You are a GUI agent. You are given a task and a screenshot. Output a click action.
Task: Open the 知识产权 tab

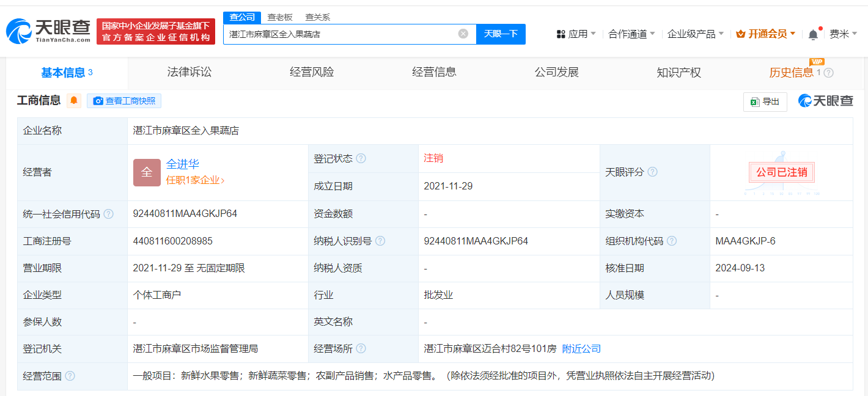pos(679,71)
